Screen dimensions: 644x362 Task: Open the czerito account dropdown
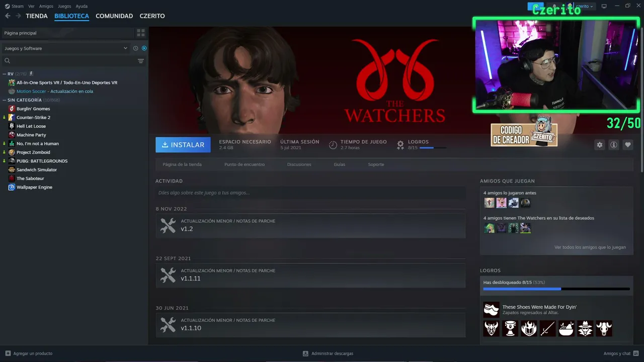[584, 7]
